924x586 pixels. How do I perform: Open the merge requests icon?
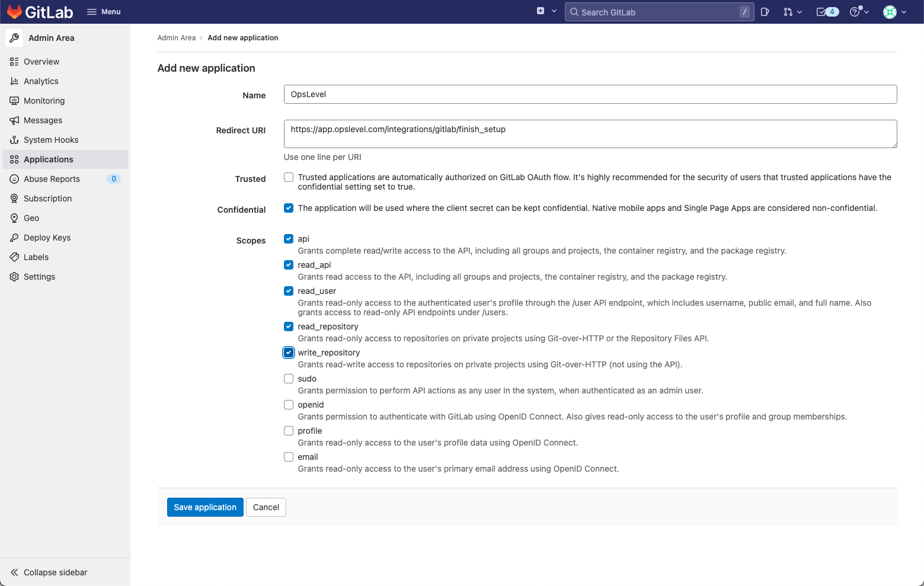point(788,12)
